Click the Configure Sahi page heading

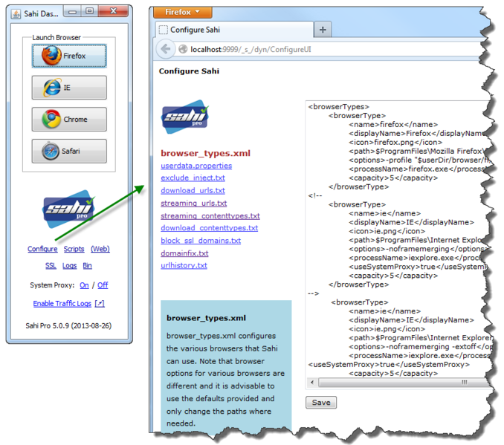[189, 71]
